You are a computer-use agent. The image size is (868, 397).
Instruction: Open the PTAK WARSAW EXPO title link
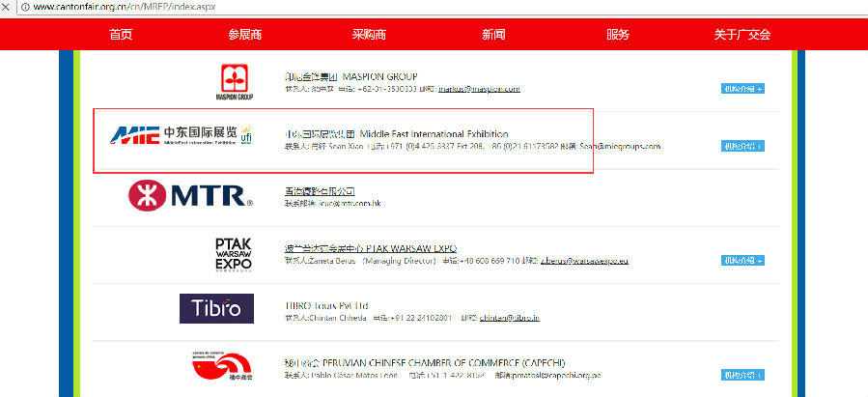pyautogui.click(x=371, y=248)
